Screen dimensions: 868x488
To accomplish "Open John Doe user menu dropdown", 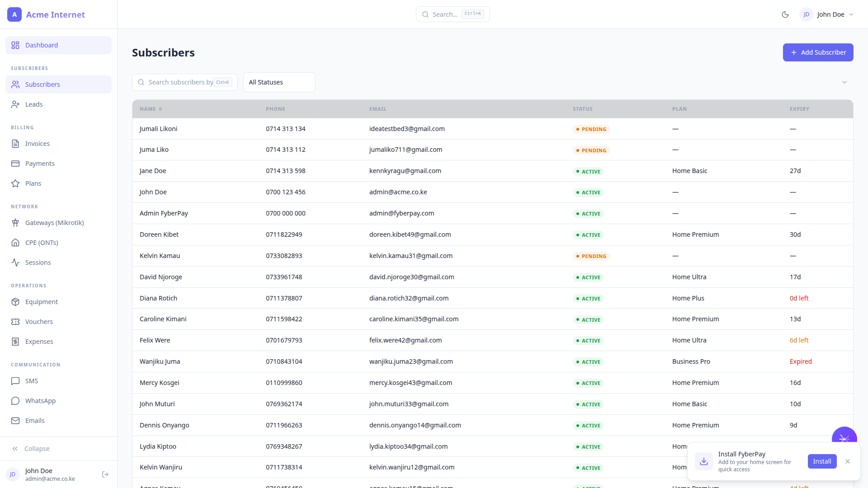I will click(827, 14).
